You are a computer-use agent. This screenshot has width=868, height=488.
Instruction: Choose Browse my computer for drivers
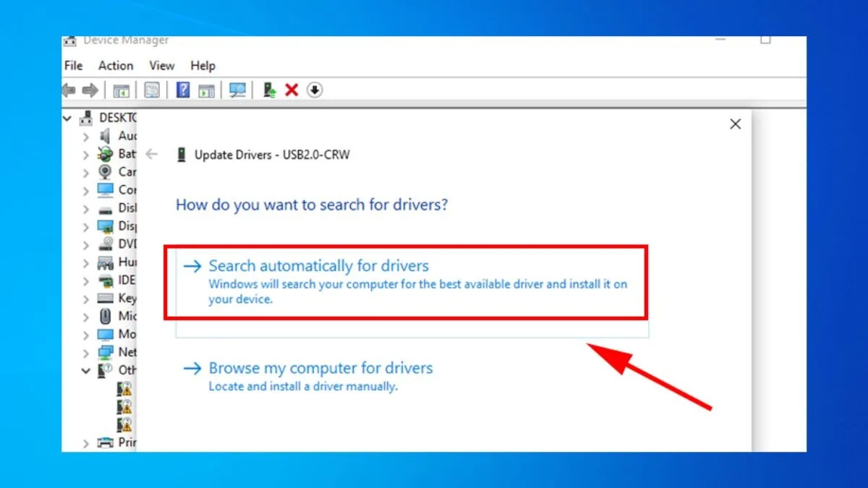tap(320, 369)
